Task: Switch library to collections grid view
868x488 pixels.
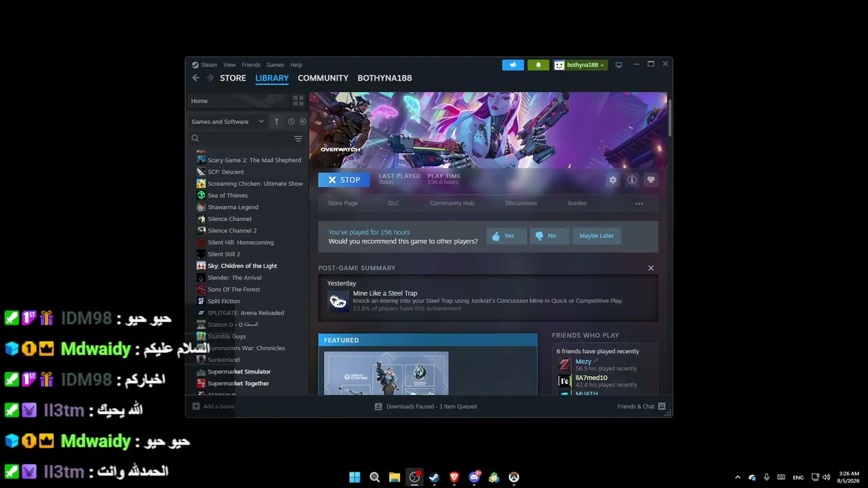Action: [298, 101]
